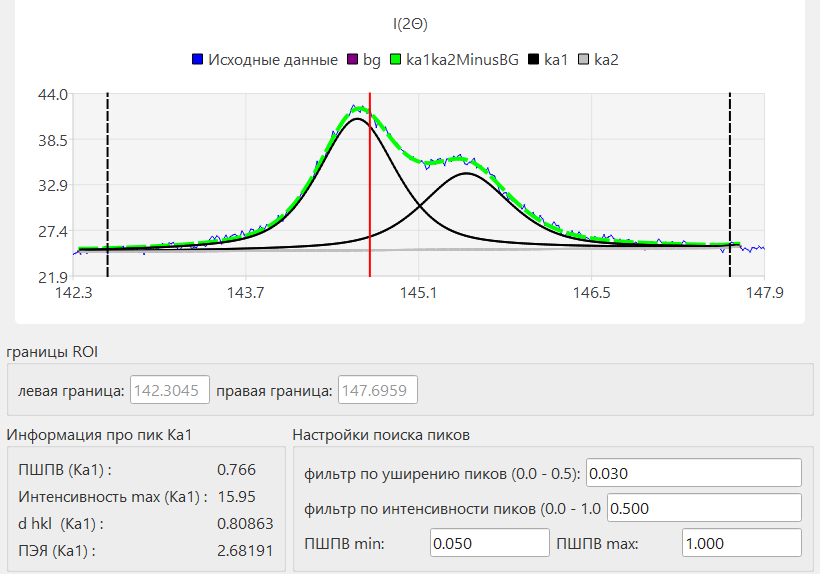This screenshot has width=820, height=574.
Task: Click the green ka1ka2MinusBG legend swatch
Action: (396, 60)
